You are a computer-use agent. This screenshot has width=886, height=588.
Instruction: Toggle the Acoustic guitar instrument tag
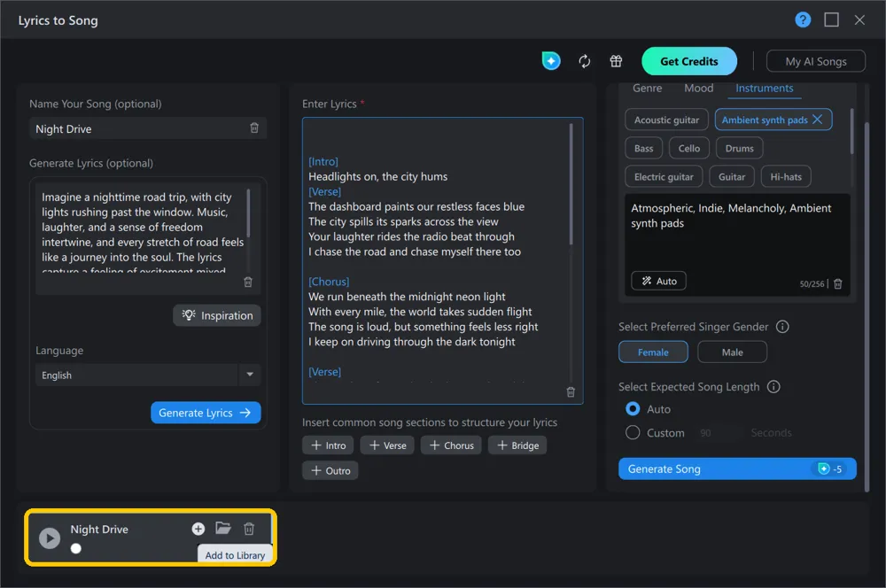pos(666,120)
